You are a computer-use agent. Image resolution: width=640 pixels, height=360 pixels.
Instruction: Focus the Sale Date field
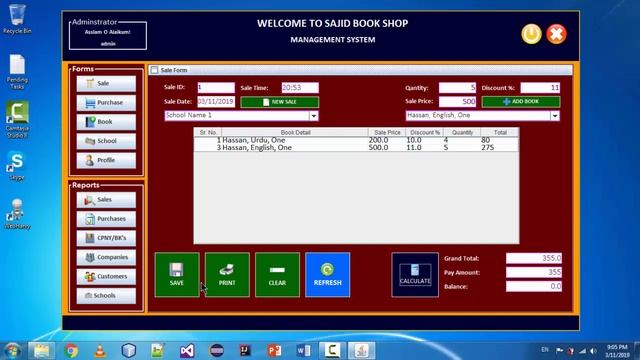point(216,101)
